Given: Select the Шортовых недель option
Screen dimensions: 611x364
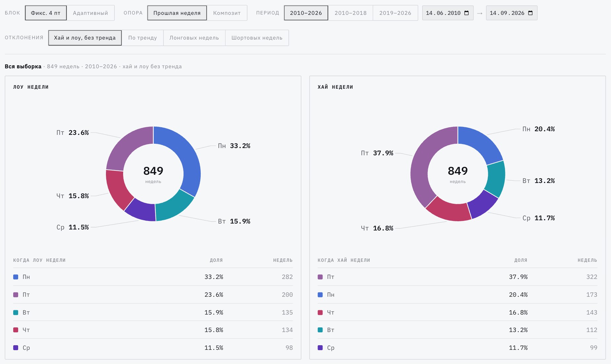Looking at the screenshot, I should pyautogui.click(x=257, y=38).
